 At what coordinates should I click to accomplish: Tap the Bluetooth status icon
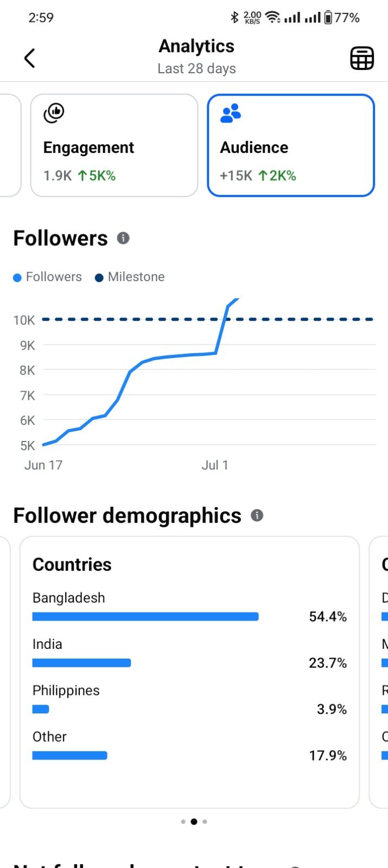click(x=234, y=17)
